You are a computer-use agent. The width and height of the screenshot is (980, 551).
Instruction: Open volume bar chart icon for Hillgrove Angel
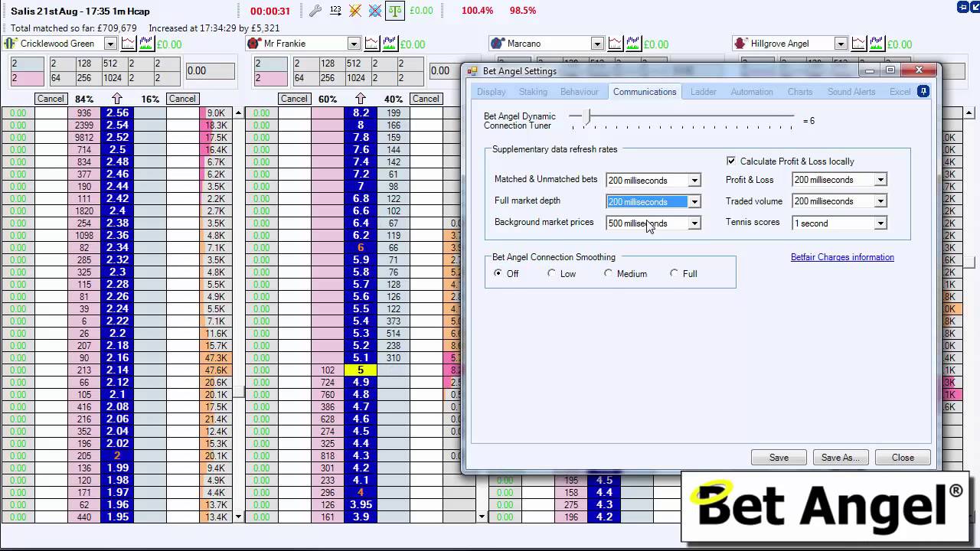coord(877,44)
